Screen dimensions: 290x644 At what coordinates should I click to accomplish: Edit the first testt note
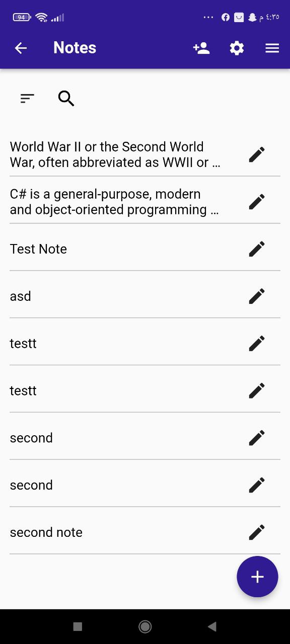pyautogui.click(x=256, y=343)
